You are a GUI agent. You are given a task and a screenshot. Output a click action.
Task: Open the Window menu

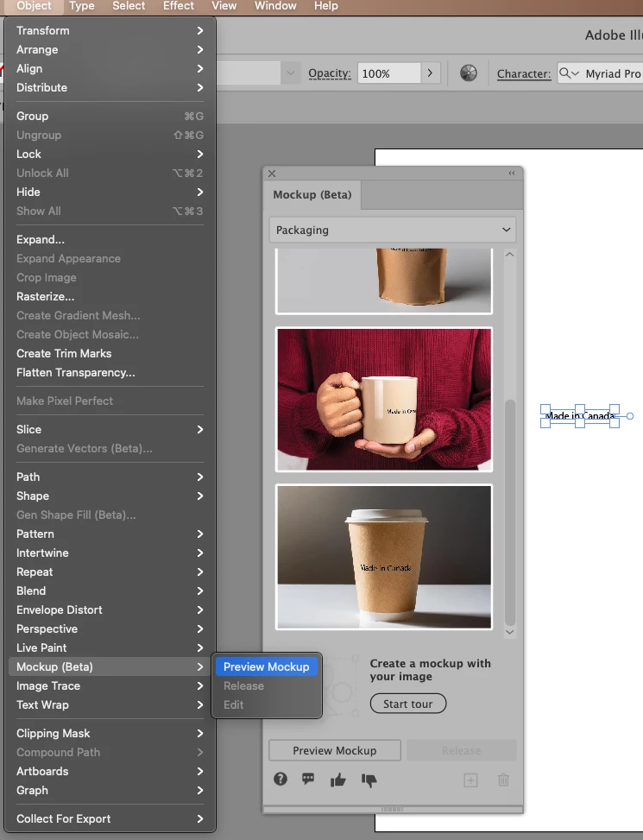275,6
